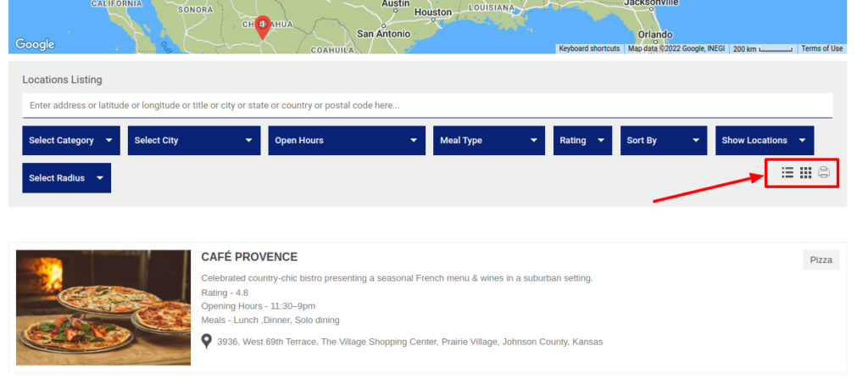868x379 pixels.
Task: Click the print listings icon
Action: tap(824, 173)
